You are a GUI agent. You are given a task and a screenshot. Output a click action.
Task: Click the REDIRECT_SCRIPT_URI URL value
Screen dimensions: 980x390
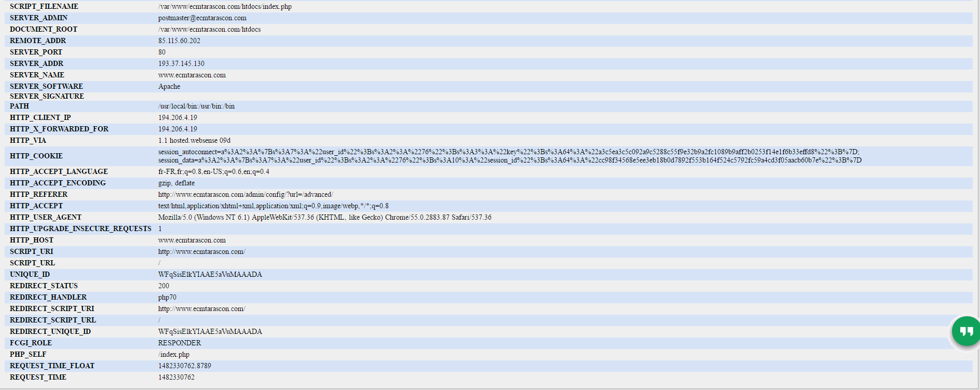click(x=201, y=309)
